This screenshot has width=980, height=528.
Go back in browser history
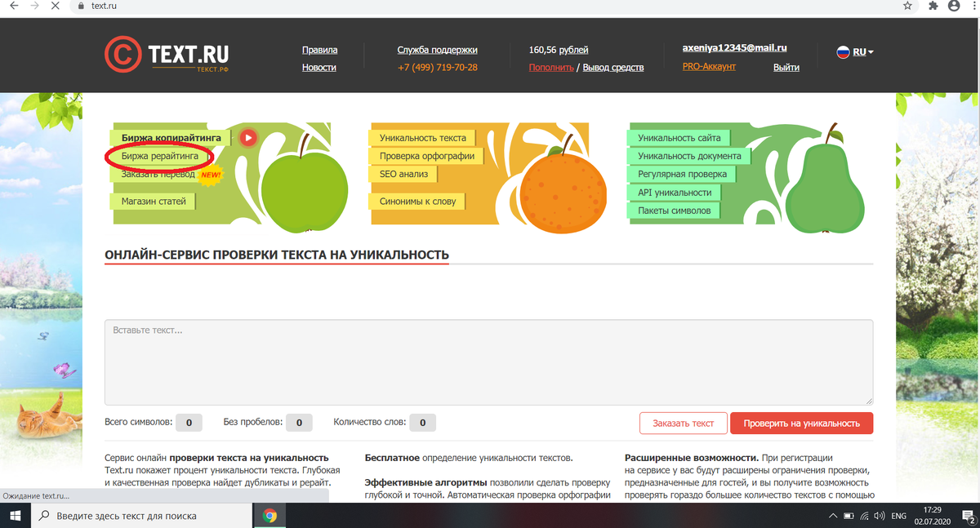coord(14,5)
